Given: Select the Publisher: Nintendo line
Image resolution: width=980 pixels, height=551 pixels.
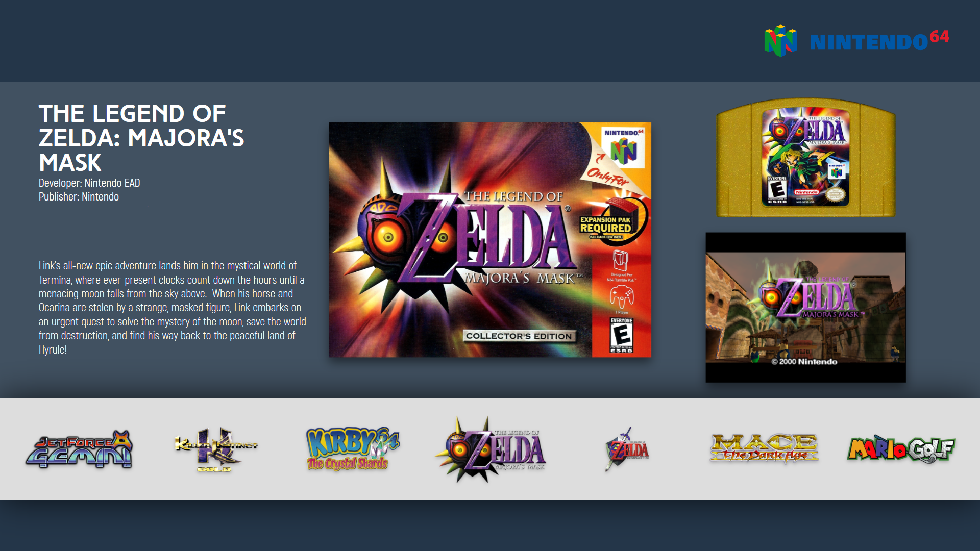Looking at the screenshot, I should pos(79,196).
